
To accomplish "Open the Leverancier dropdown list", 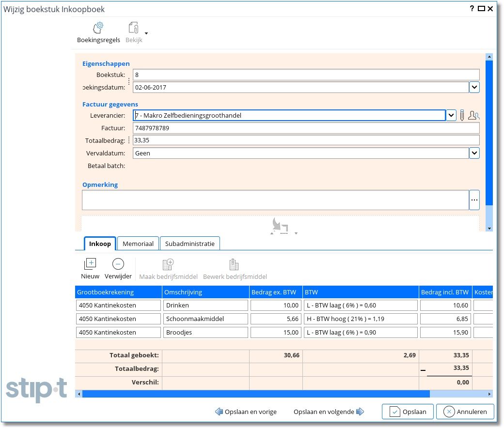I will click(451, 115).
